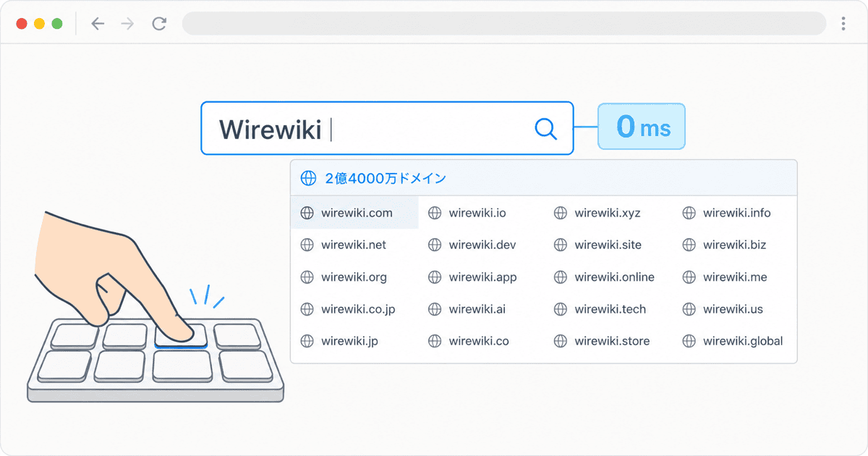Image resolution: width=868 pixels, height=456 pixels.
Task: Click the globe icon next to wirewiki.site
Action: tap(561, 245)
